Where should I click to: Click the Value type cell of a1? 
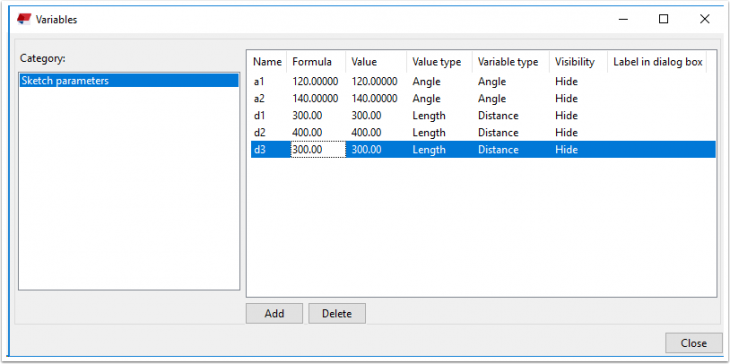point(426,81)
